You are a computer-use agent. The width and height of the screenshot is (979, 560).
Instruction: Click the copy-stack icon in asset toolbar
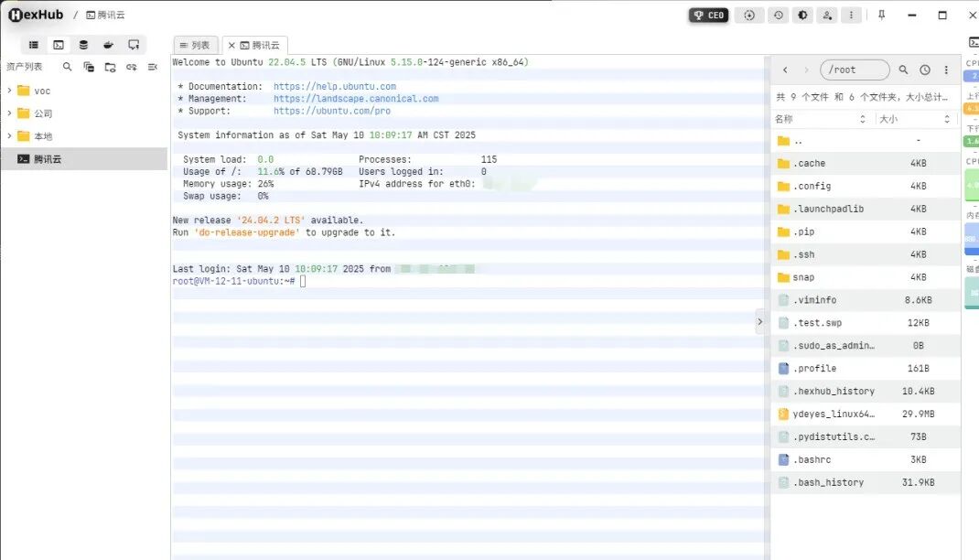point(89,67)
